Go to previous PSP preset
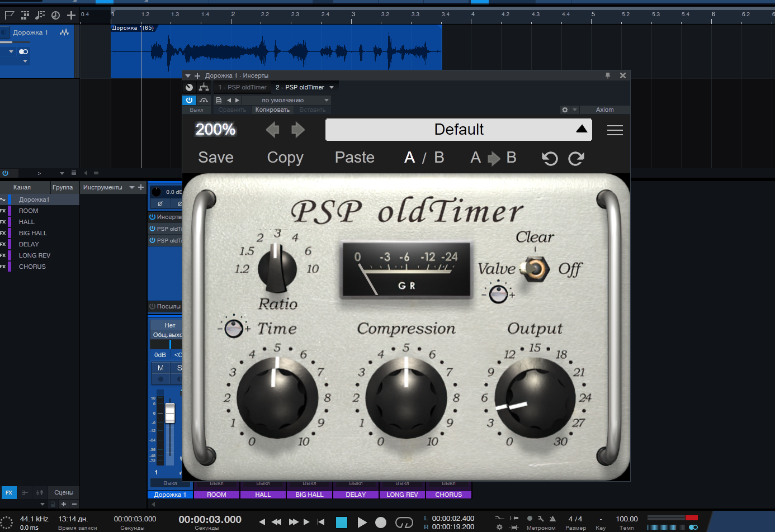 272,130
